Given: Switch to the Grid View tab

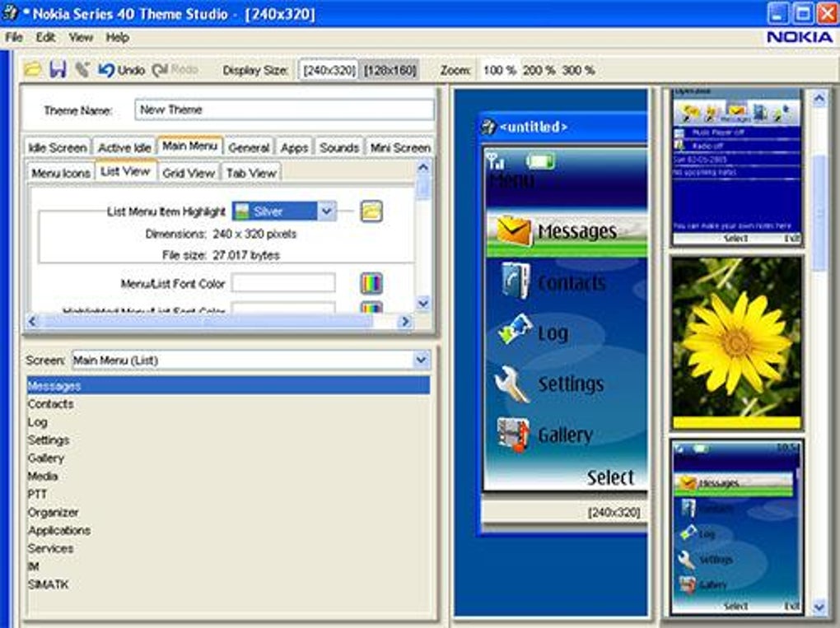Looking at the screenshot, I should coord(188,173).
